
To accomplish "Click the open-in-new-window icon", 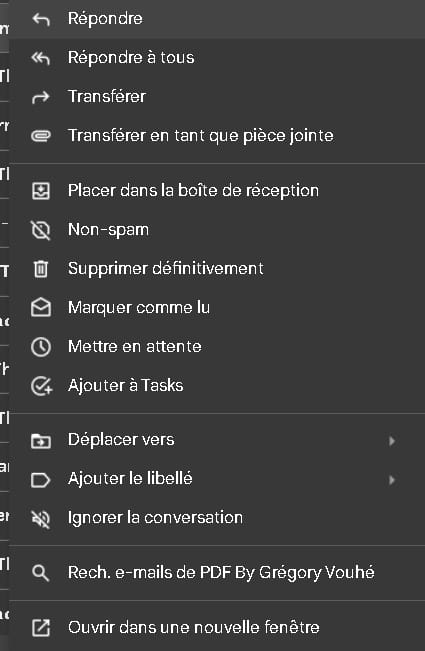I will pos(41,627).
